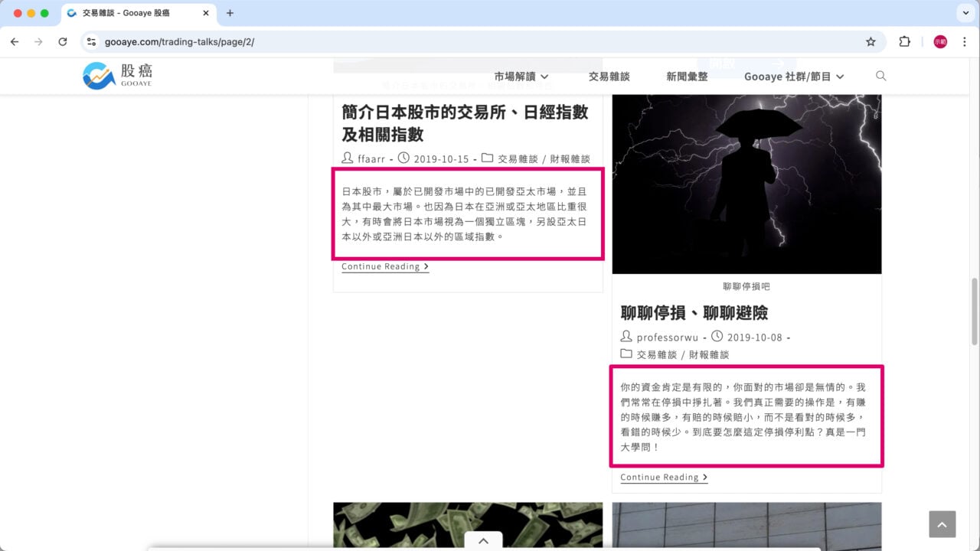Reload the page with refresh icon
Screen dimensions: 980x551
(64, 42)
